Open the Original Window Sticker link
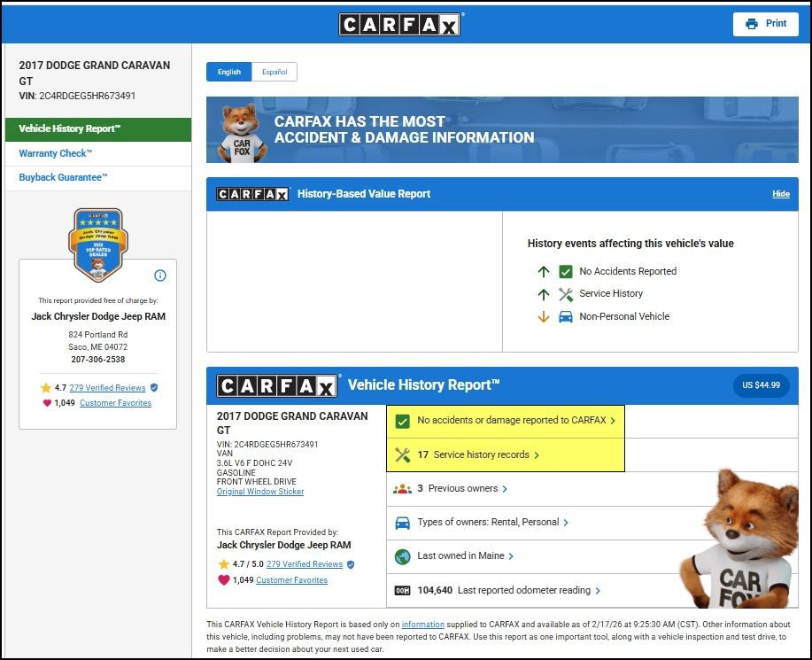Screen dimensions: 812x660 260,492
